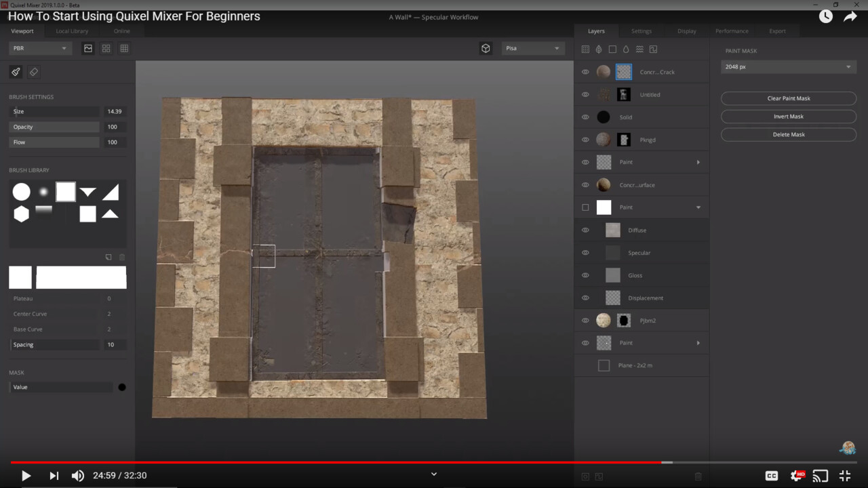Viewport: 868px width, 488px height.
Task: Hide the Concr...urface layer eye
Action: [x=585, y=184]
